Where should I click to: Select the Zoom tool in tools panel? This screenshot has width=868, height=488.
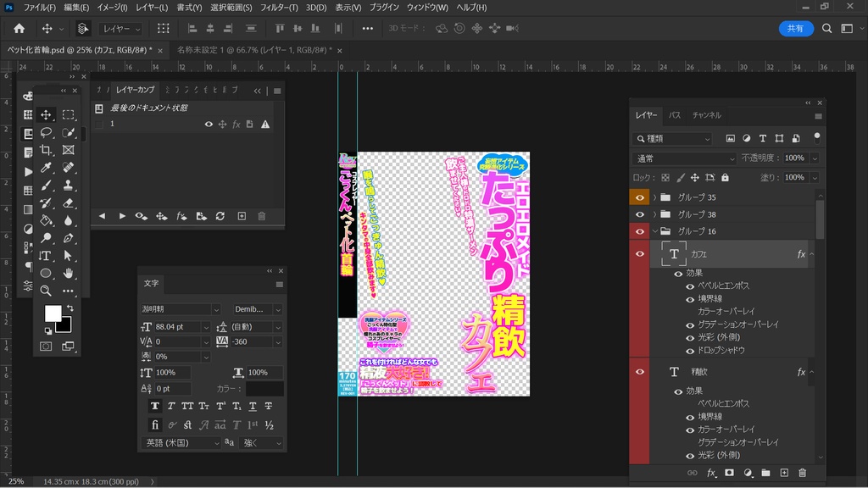click(x=46, y=291)
